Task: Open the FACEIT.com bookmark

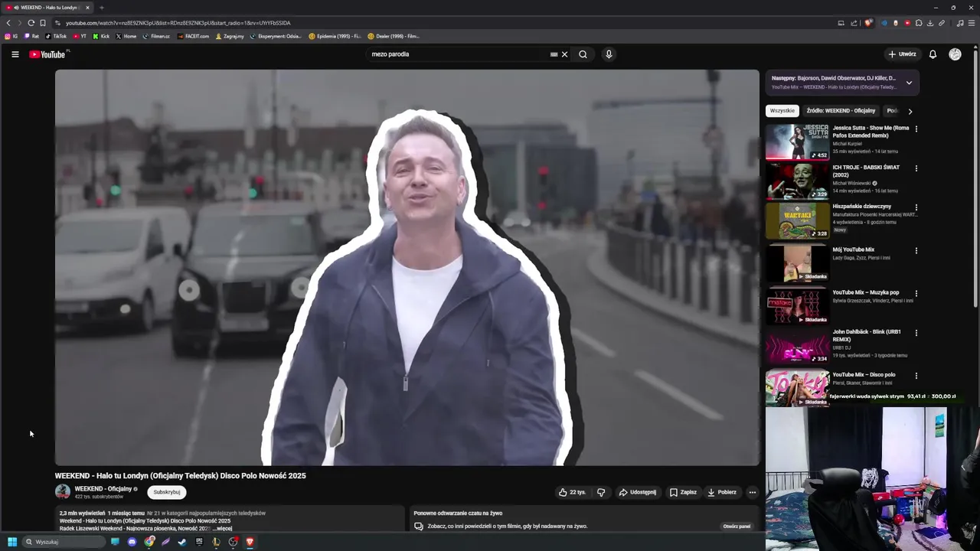Action: click(x=193, y=36)
